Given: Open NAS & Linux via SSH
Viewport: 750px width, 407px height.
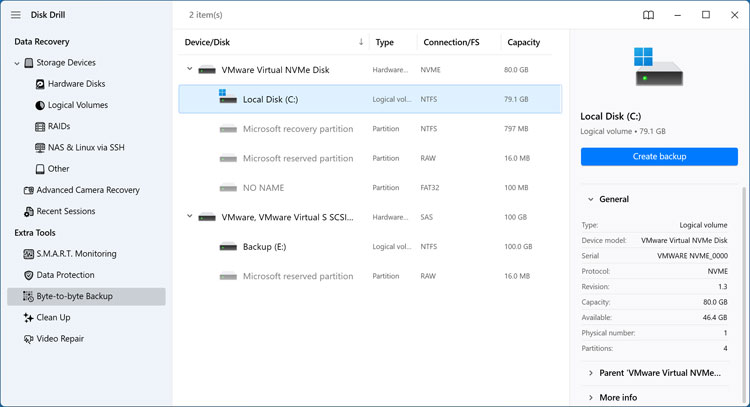Looking at the screenshot, I should click(x=86, y=147).
